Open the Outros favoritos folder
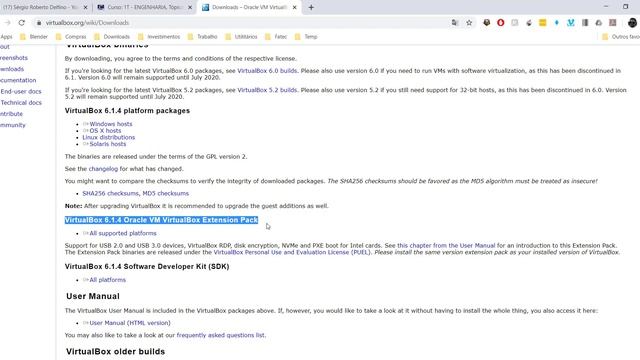 621,37
